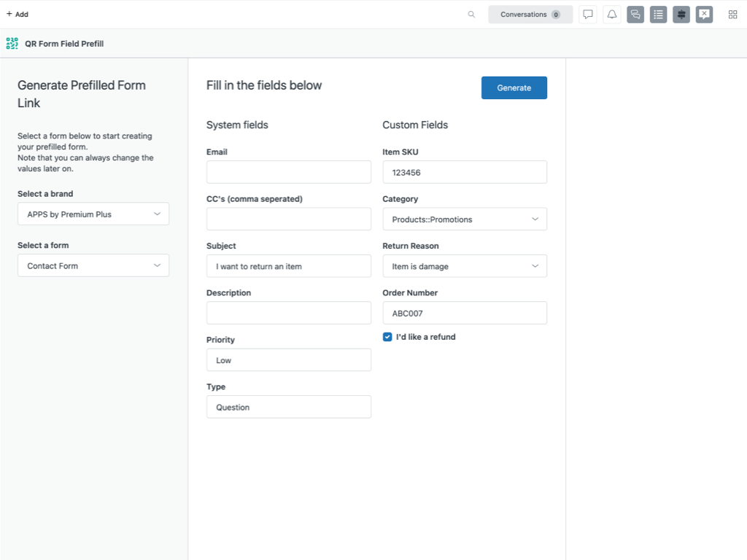Click into the Email input field

(289, 173)
